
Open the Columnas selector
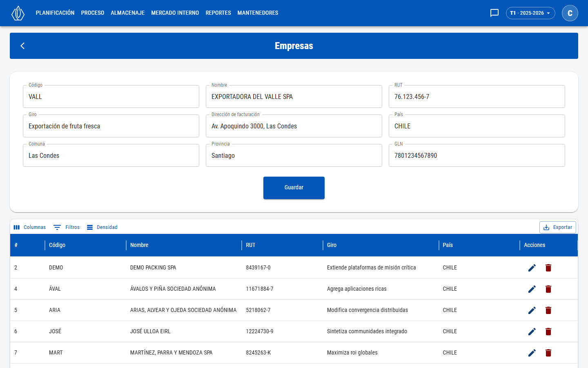[29, 227]
